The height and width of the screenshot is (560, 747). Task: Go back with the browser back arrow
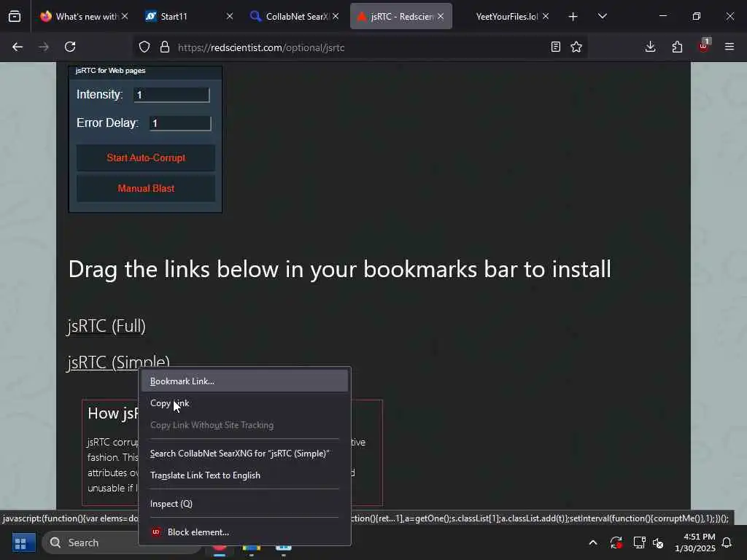pos(18,47)
